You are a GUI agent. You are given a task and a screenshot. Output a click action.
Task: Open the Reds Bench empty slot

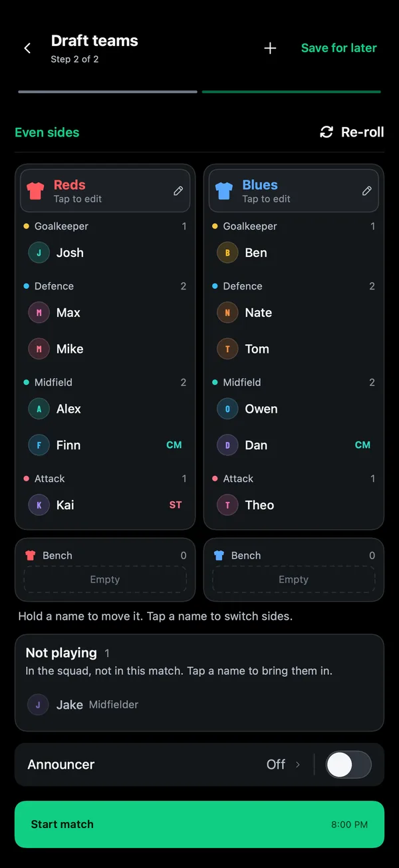coord(105,580)
